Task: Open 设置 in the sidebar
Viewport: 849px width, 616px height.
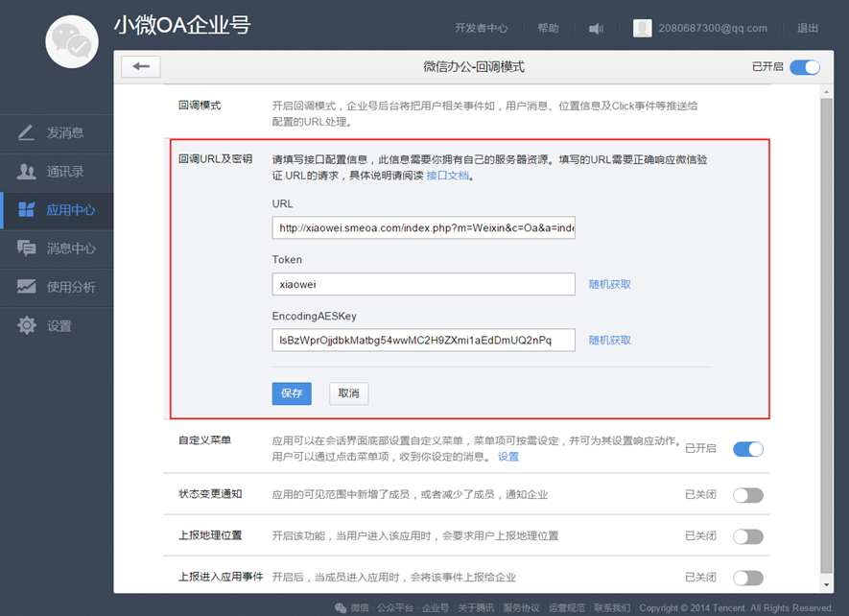Action: [x=57, y=325]
